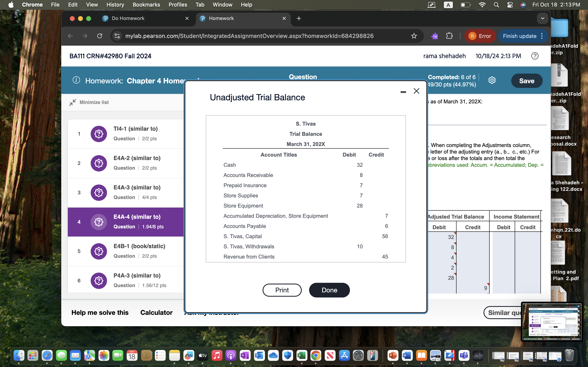Bookmark page with the star icon

[x=414, y=36]
